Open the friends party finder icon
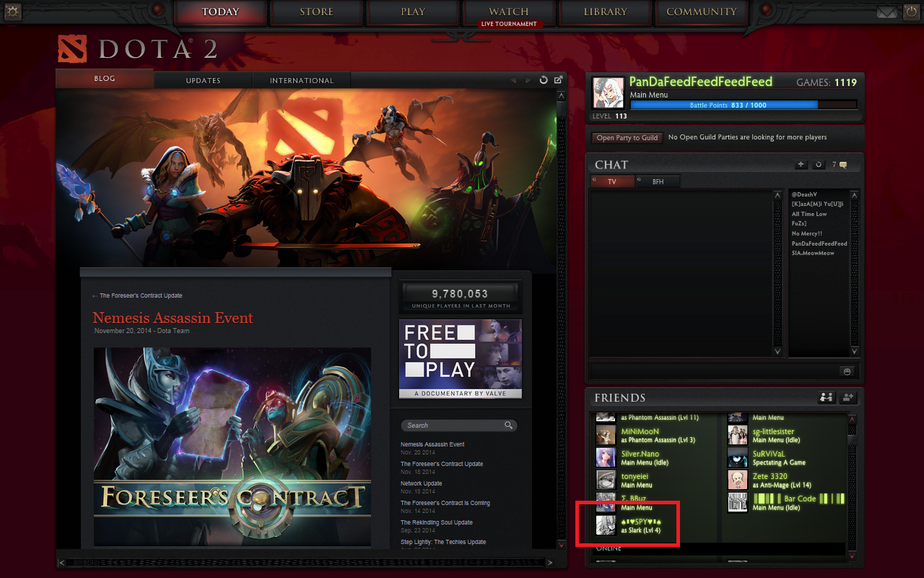The image size is (924, 578). click(827, 397)
